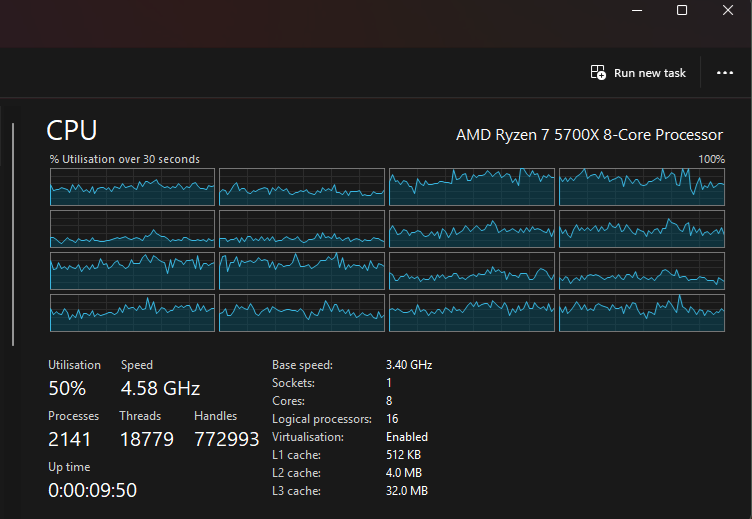Screen dimensions: 752x519
Task: Click the 100% graph scale label
Action: (711, 159)
